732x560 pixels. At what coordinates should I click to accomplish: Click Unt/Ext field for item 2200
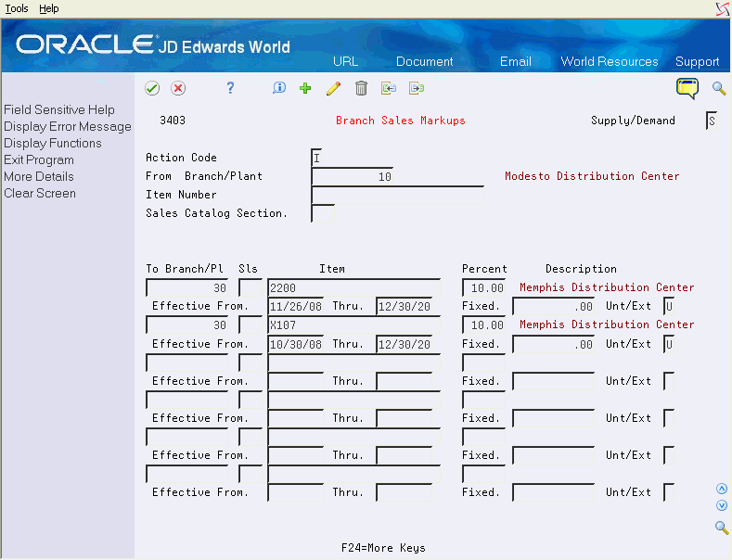click(669, 306)
